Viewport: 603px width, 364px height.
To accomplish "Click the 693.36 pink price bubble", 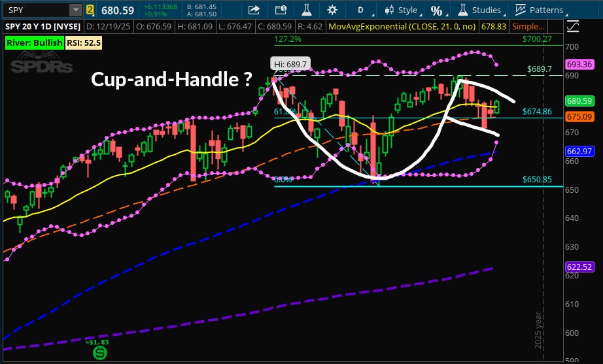I will click(579, 64).
